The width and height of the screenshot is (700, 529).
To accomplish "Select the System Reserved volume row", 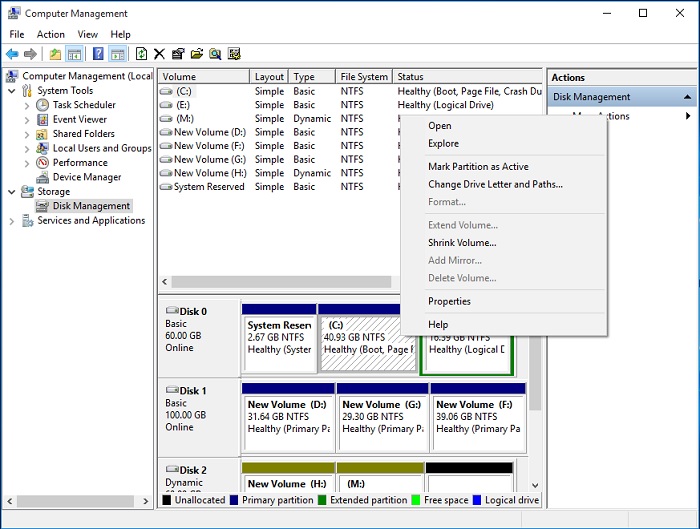I will pos(279,187).
